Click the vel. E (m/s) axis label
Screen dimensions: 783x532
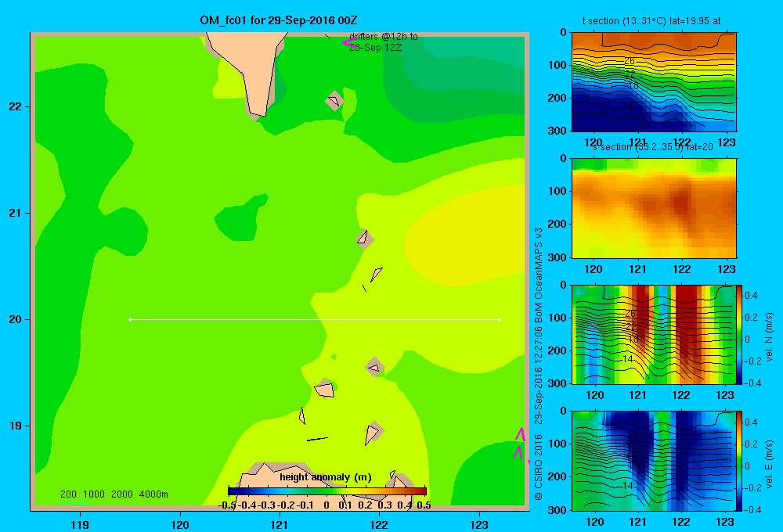click(x=770, y=463)
